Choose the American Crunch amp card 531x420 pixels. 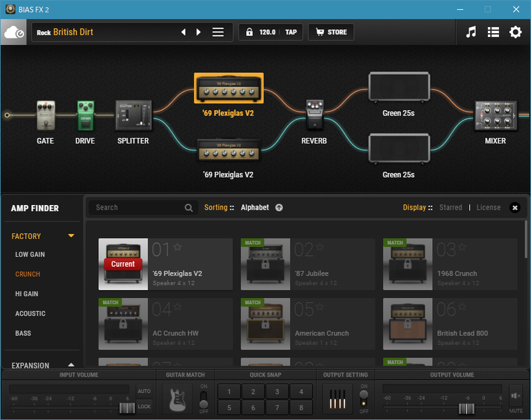click(x=308, y=324)
